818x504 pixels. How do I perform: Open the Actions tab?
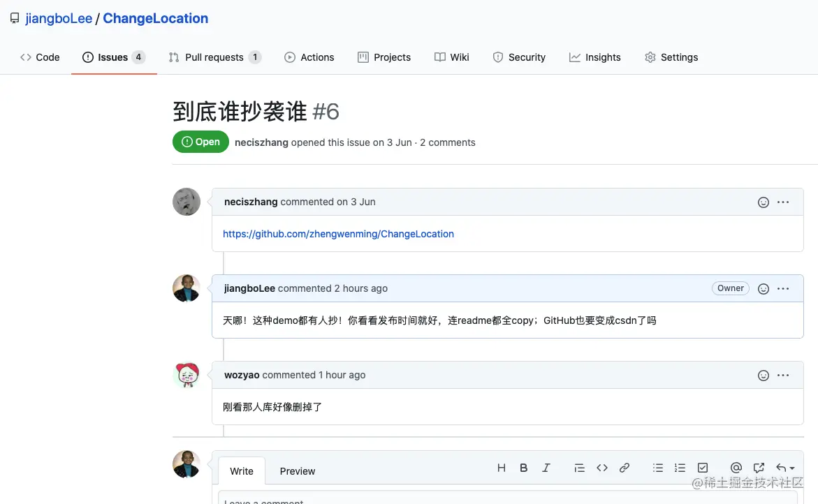[x=309, y=57]
